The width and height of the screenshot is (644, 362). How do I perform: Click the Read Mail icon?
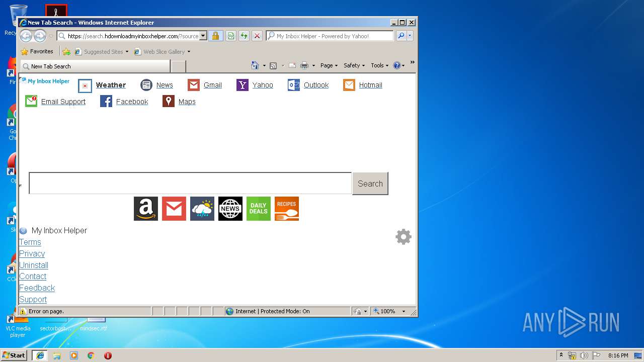click(x=292, y=65)
